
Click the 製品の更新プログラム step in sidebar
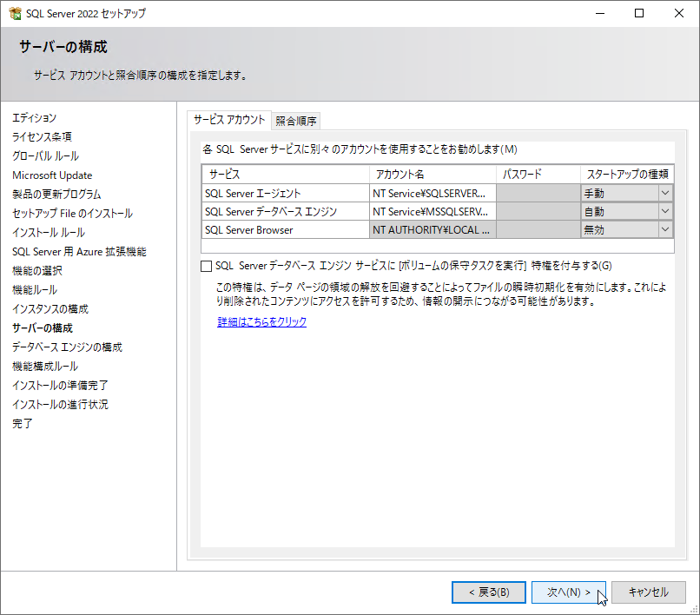[x=56, y=195]
